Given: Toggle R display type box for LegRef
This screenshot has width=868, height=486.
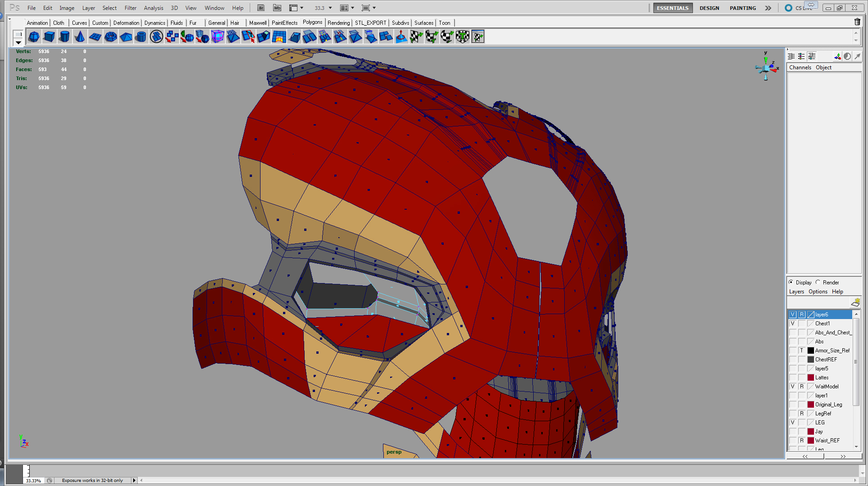Looking at the screenshot, I should point(802,414).
